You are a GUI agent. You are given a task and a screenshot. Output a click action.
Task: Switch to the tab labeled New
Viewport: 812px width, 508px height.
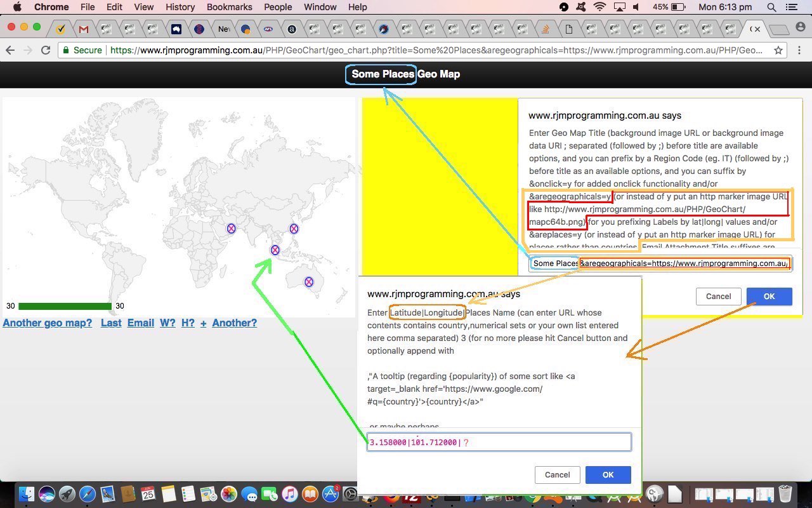[x=223, y=29]
